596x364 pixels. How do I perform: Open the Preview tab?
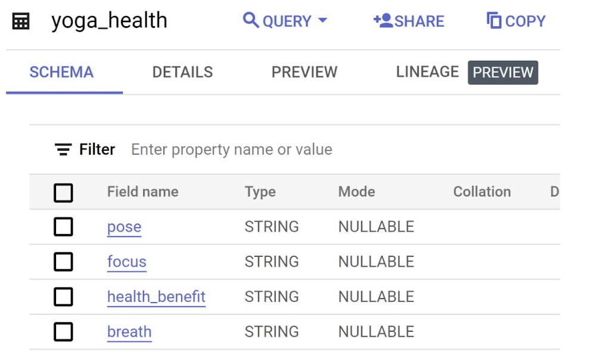click(304, 72)
